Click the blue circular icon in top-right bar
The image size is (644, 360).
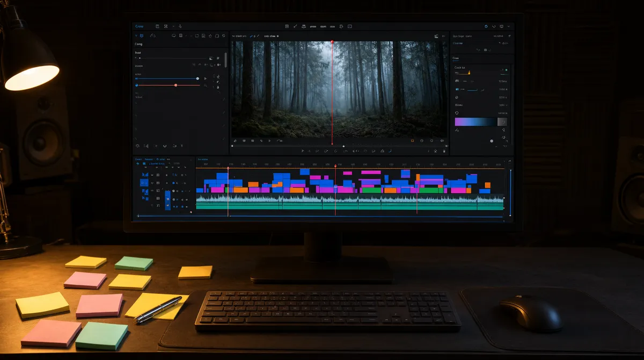[x=486, y=26]
